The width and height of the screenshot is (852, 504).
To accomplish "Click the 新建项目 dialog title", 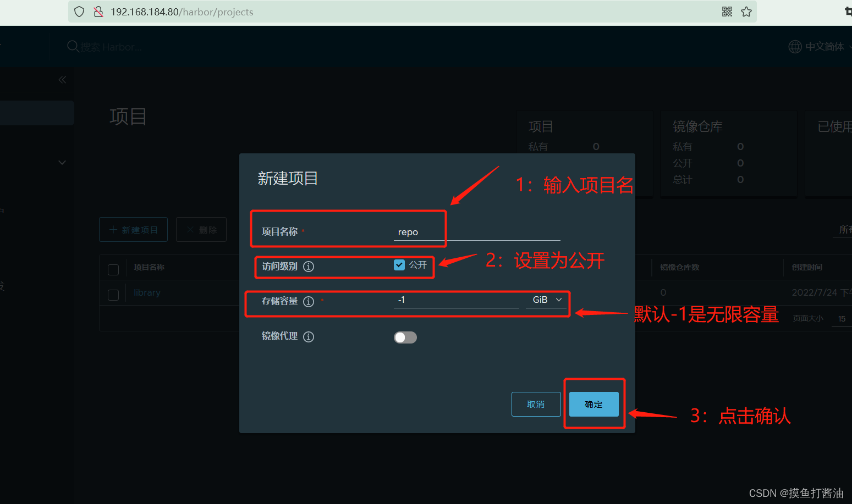I will click(x=288, y=178).
